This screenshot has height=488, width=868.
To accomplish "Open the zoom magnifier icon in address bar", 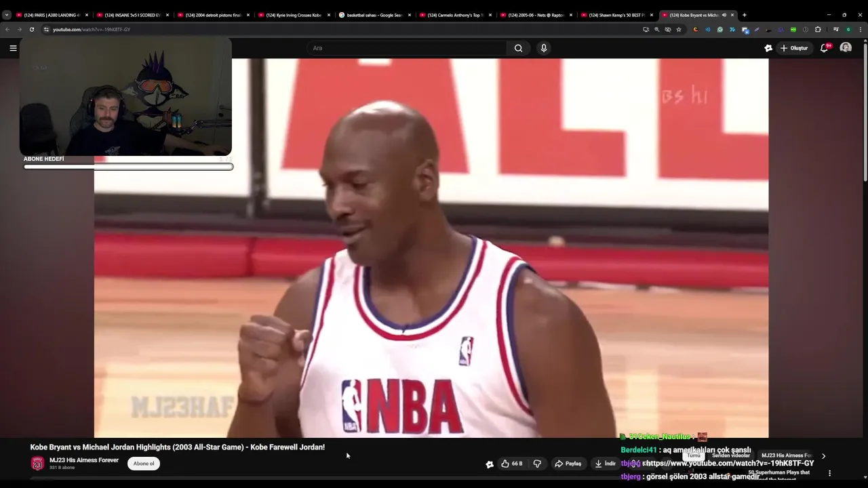I will pyautogui.click(x=656, y=29).
